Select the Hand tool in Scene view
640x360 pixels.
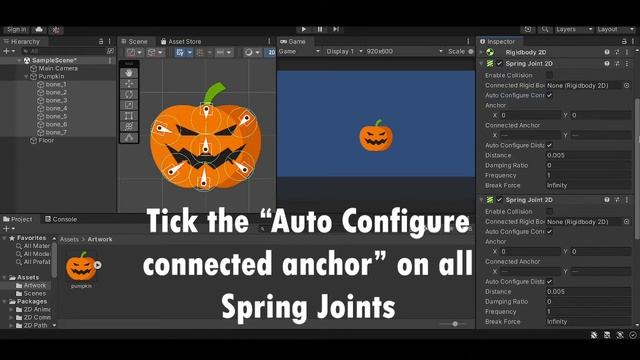pyautogui.click(x=129, y=73)
